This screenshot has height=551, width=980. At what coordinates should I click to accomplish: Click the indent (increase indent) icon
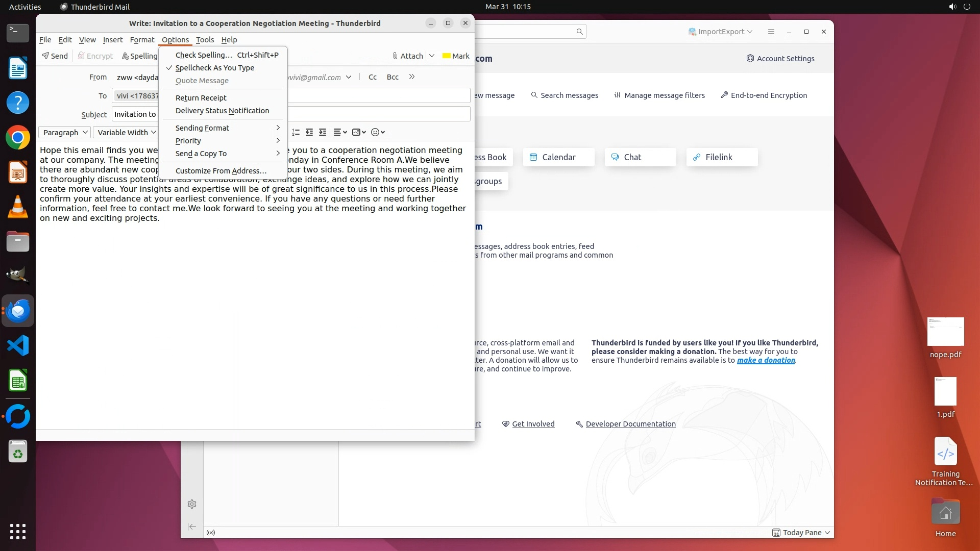coord(323,132)
